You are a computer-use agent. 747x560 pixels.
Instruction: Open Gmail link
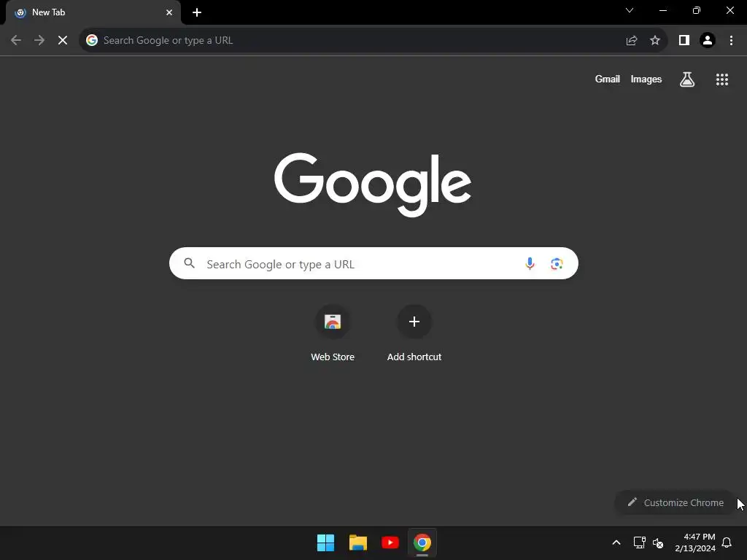pyautogui.click(x=608, y=79)
